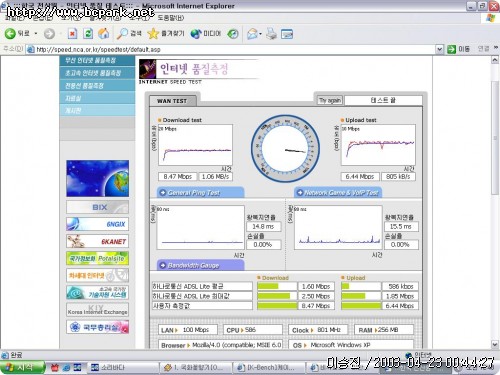500x375 pixels.
Task: Click the Bandwidth Gauge header
Action: point(200,265)
